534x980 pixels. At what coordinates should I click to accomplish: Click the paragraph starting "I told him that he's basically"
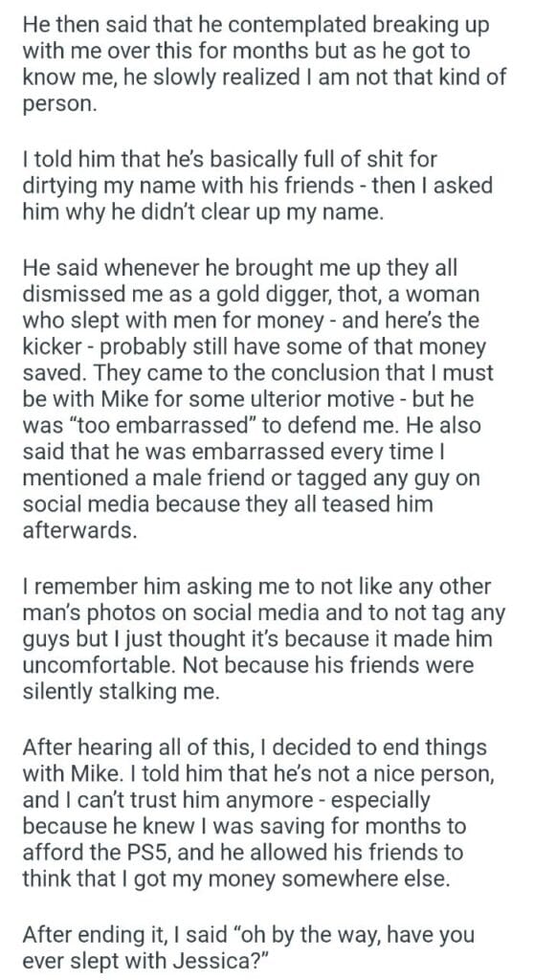tap(257, 185)
